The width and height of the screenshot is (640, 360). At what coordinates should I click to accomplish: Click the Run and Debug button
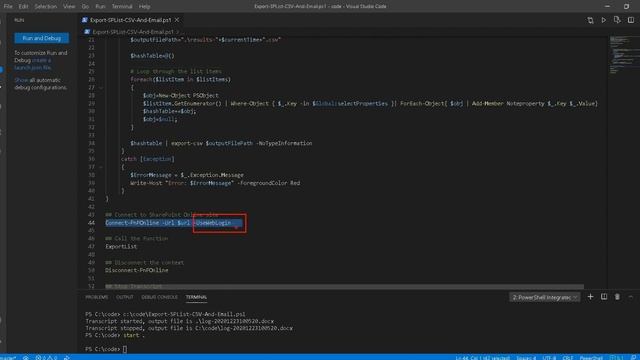click(x=42, y=38)
